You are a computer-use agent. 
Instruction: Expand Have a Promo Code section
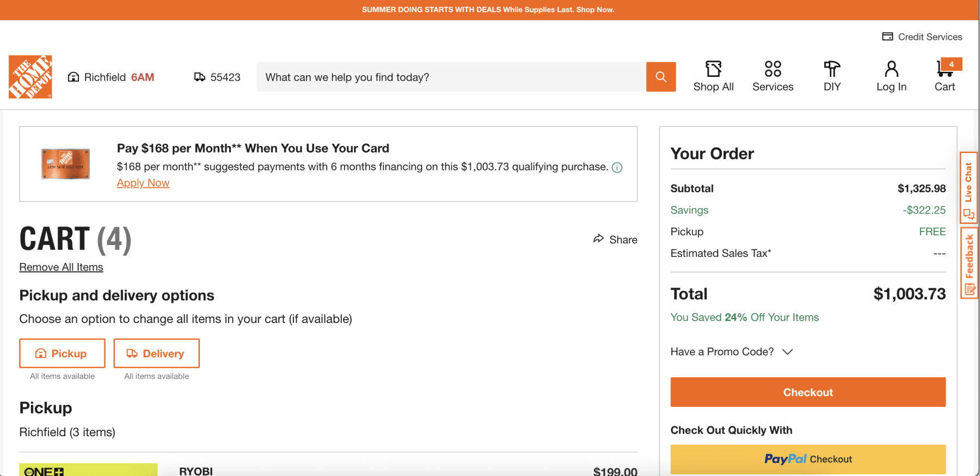click(x=731, y=352)
